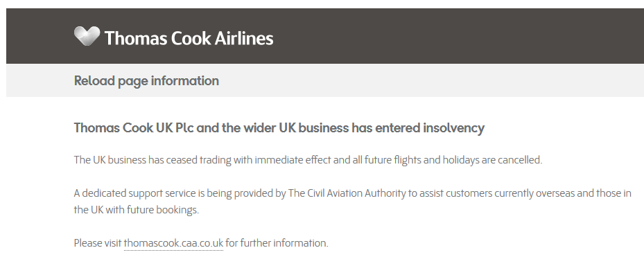Click the word Airlines in the logo
This screenshot has width=644, height=257.
click(x=244, y=39)
